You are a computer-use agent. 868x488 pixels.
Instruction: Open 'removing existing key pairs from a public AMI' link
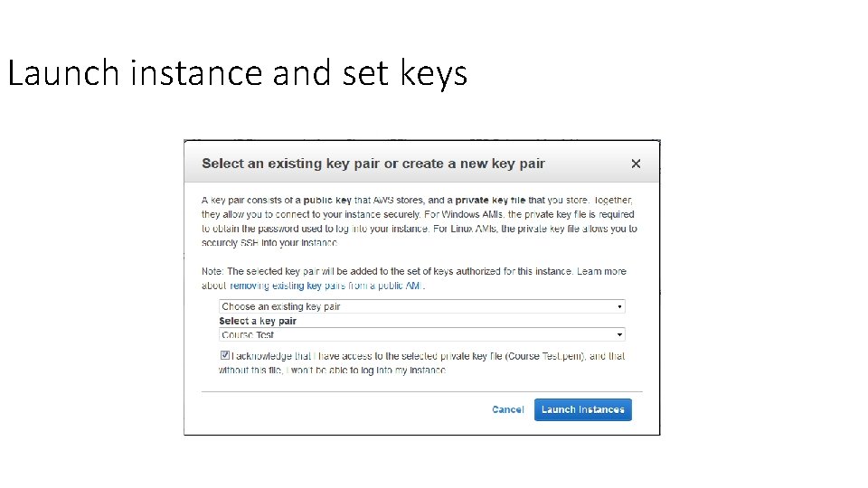coord(326,286)
